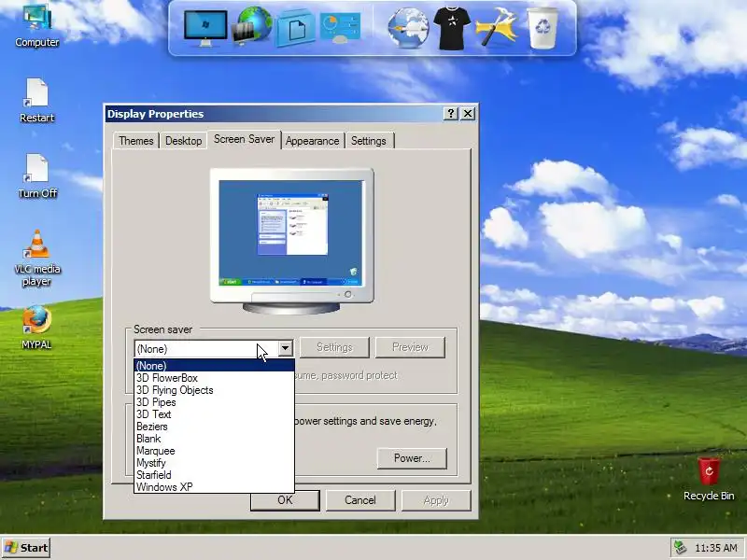Open the Power settings button
Image resolution: width=747 pixels, height=560 pixels.
click(x=412, y=458)
